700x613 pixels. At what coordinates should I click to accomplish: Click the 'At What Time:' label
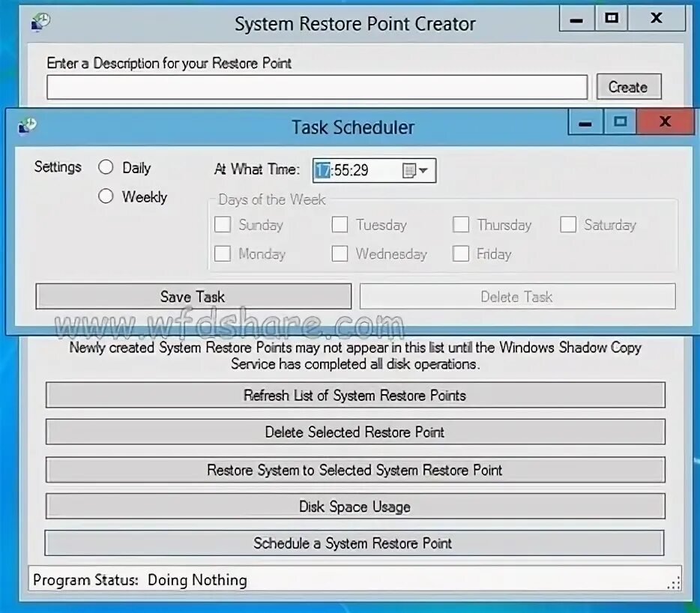pos(257,169)
